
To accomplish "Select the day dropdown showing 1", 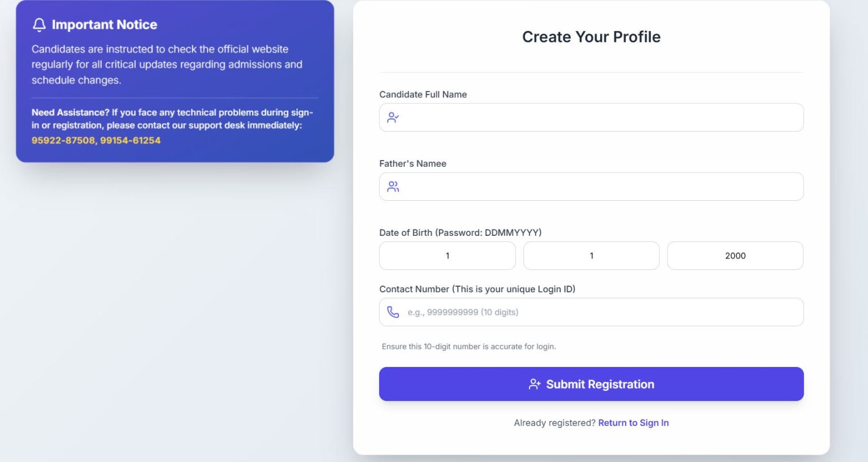I will (447, 256).
